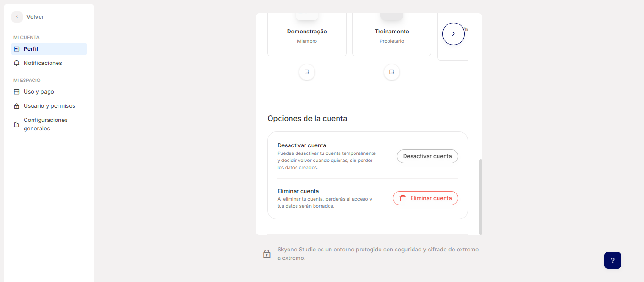The height and width of the screenshot is (282, 644).
Task: Open the Notificaciones section label
Action: click(43, 63)
